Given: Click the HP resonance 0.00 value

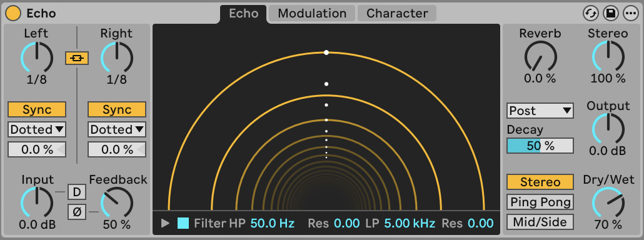Looking at the screenshot, I should (x=347, y=224).
